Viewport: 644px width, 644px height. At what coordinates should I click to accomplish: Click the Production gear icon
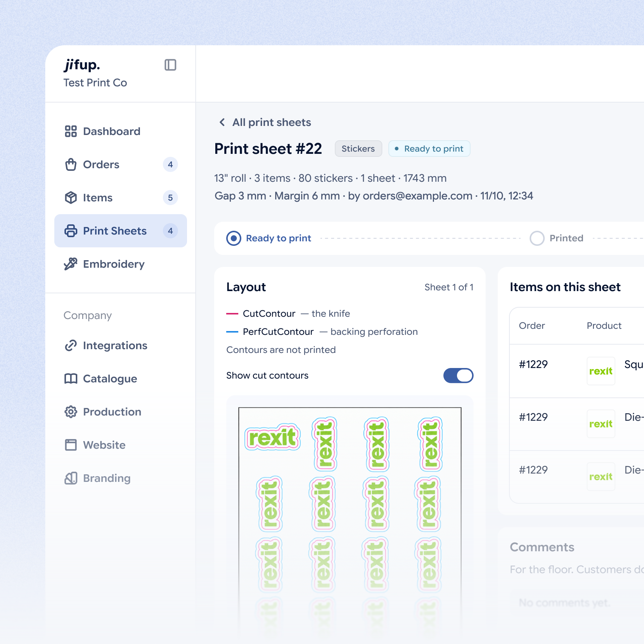[x=71, y=412]
